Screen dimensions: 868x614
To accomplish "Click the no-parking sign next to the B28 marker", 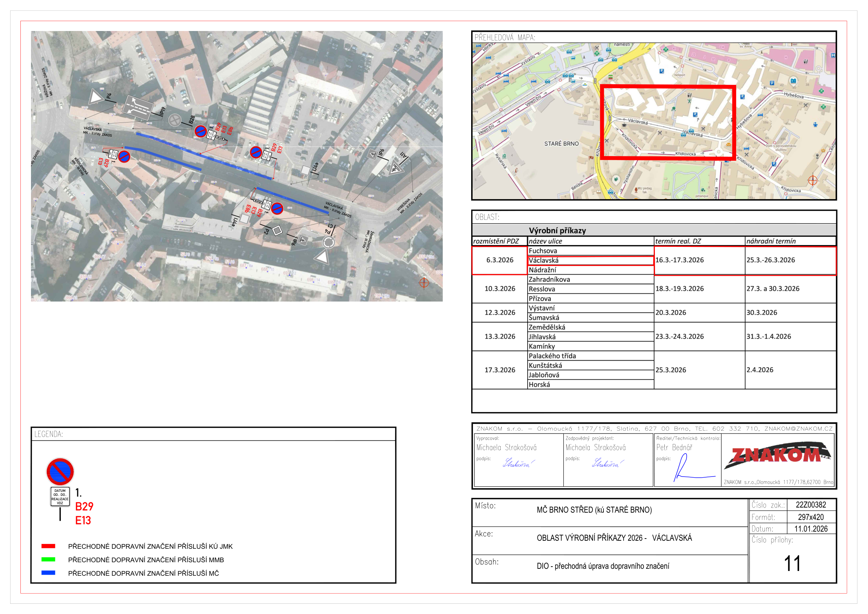I will click(200, 131).
